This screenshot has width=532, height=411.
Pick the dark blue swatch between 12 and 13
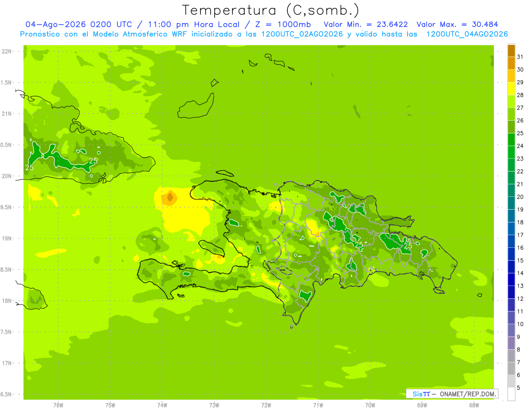pos(511,292)
